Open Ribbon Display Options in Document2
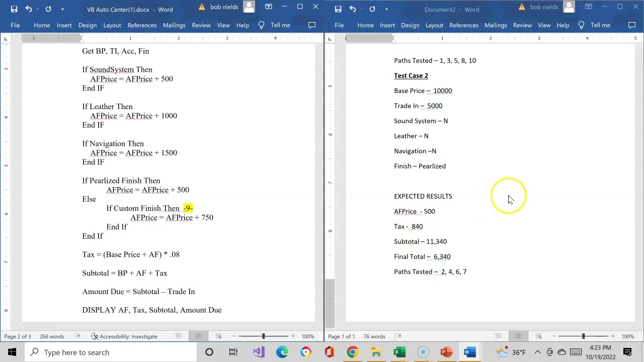 click(589, 7)
